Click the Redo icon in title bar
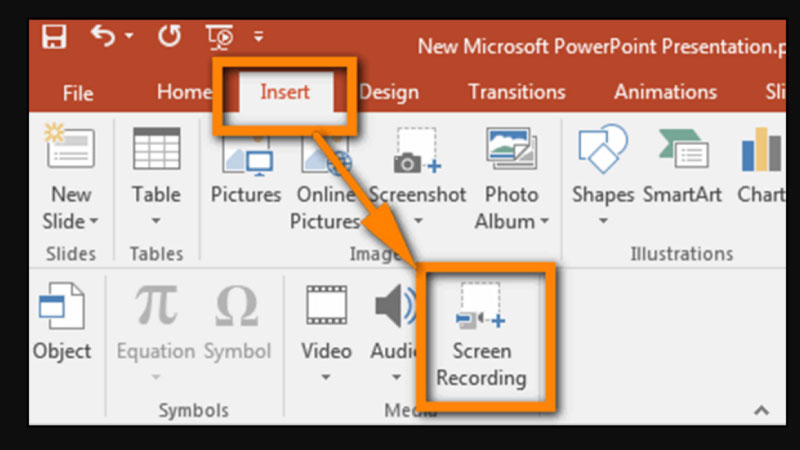800x450 pixels. click(x=169, y=37)
